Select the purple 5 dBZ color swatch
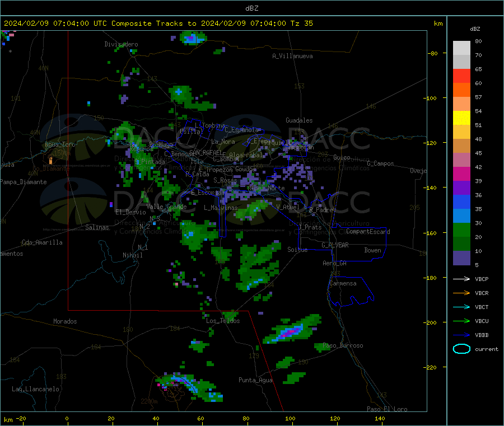 point(461,258)
